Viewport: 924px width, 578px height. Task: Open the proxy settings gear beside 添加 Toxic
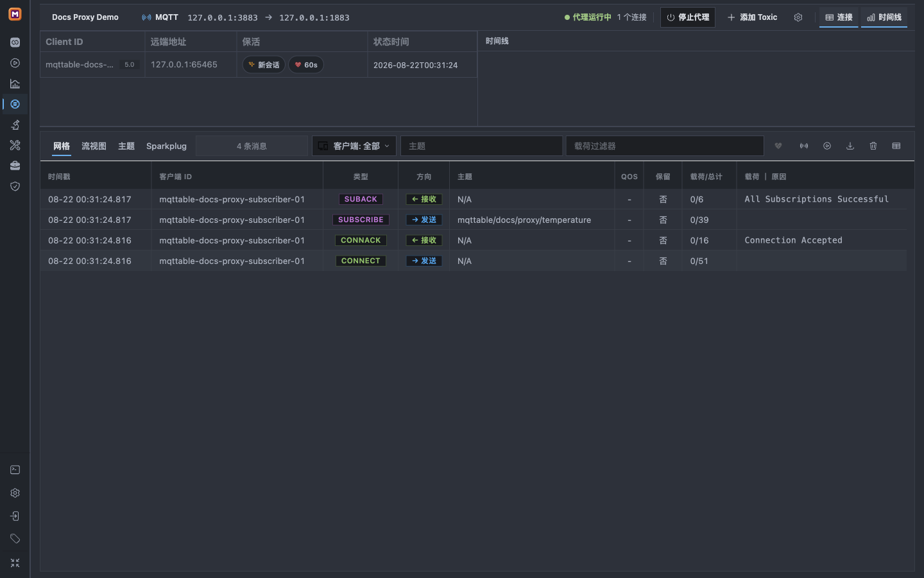click(x=798, y=17)
